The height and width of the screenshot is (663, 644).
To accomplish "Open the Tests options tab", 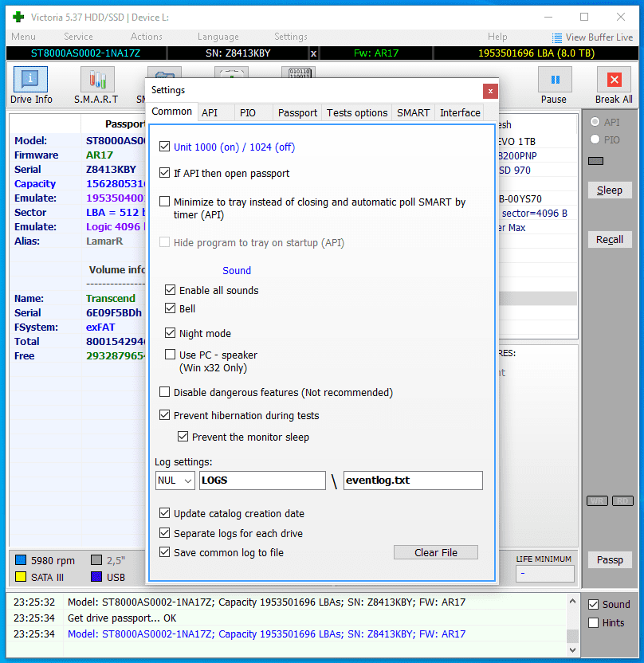I will coord(357,113).
